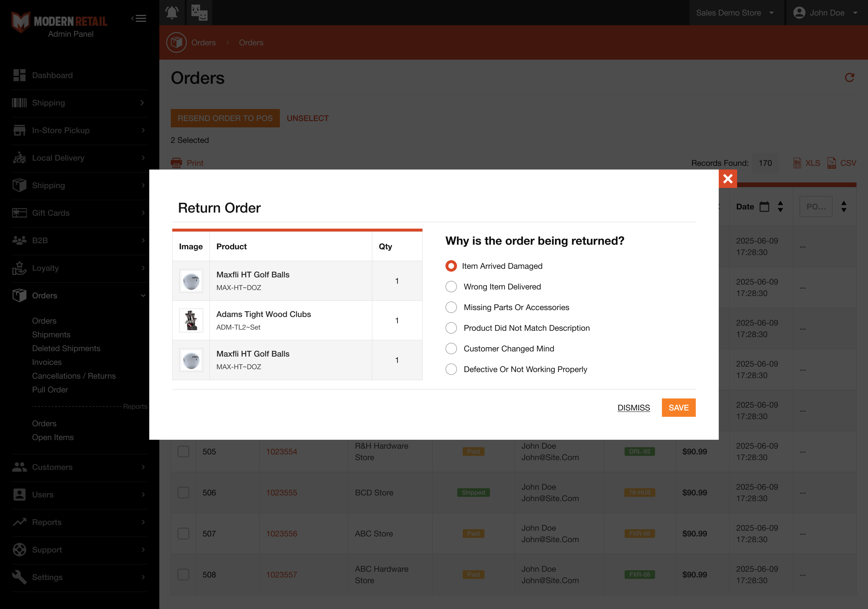Open the notifications bell icon
The height and width of the screenshot is (609, 868).
point(172,12)
